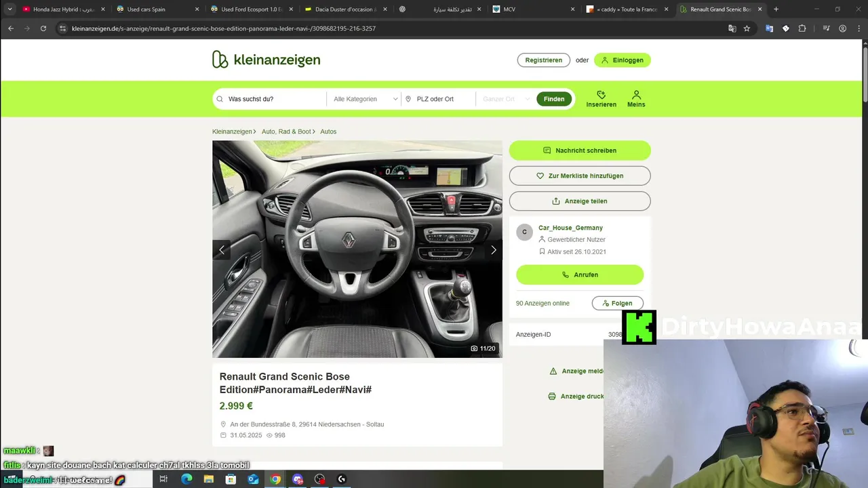Click the 11/20 photo counter
868x488 pixels.
point(484,348)
